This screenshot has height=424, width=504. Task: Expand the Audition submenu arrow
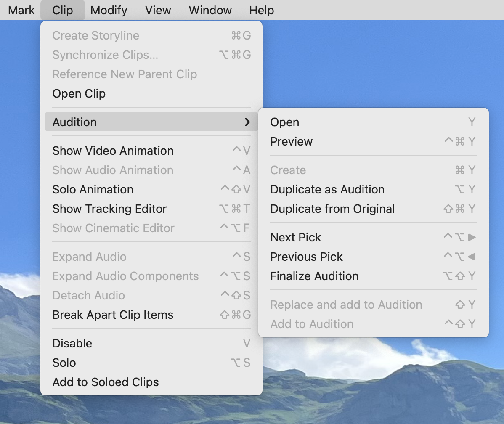[x=247, y=122]
